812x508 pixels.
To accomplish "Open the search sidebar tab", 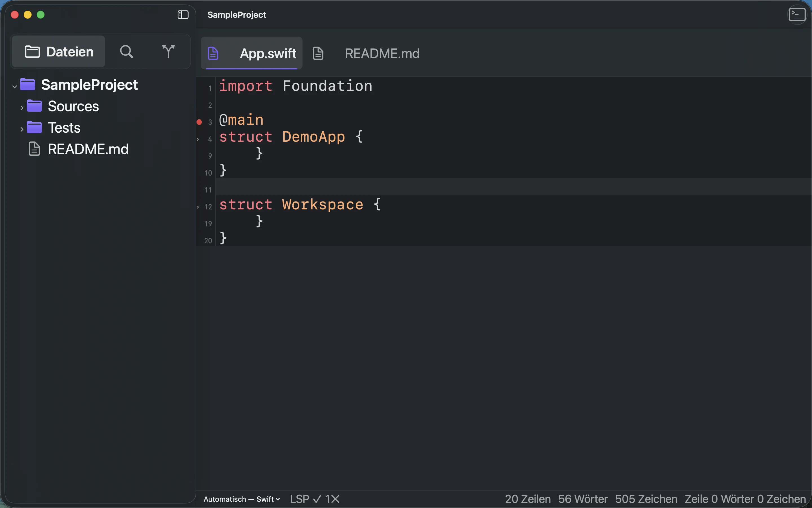I will click(127, 52).
